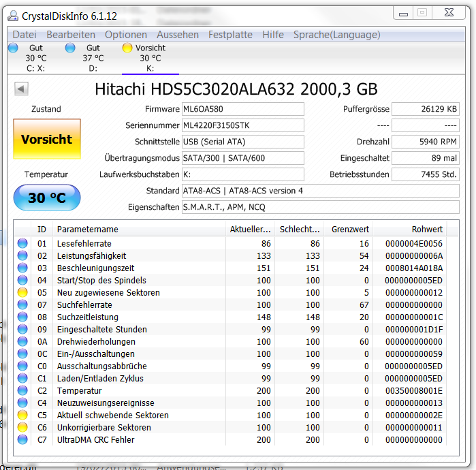Image resolution: width=476 pixels, height=470 pixels.
Task: Select the 'UltraDMA CRC Fehler' parameter name
Action: 95,439
